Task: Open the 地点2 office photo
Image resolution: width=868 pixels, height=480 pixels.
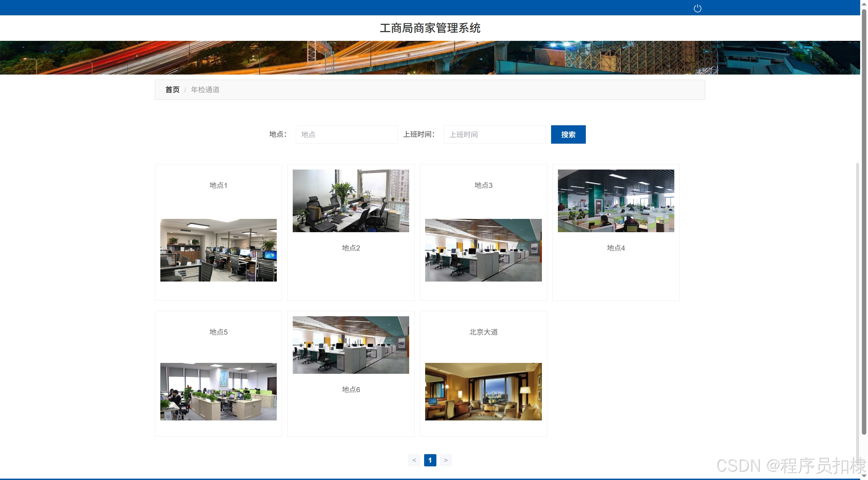Action: coord(351,201)
